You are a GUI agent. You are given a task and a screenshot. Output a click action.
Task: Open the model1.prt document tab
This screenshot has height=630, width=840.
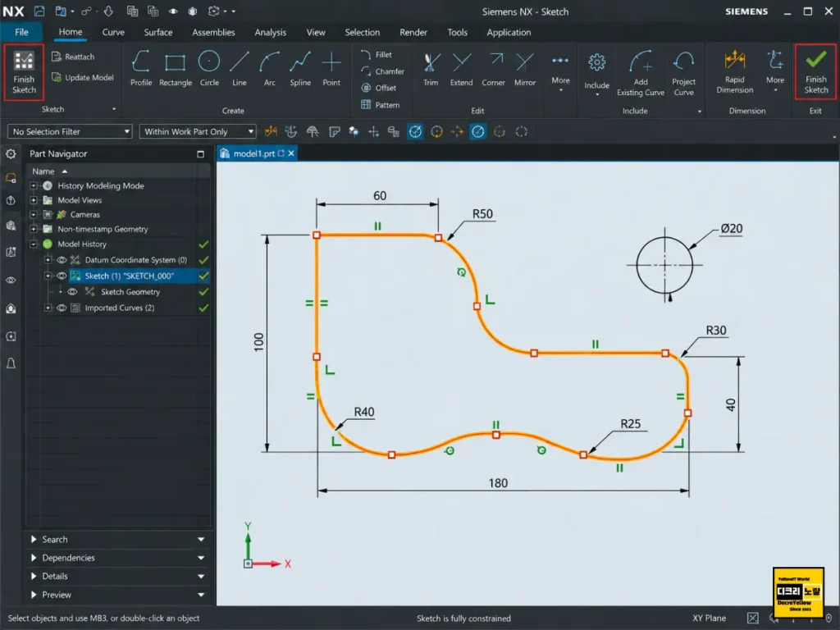click(254, 153)
